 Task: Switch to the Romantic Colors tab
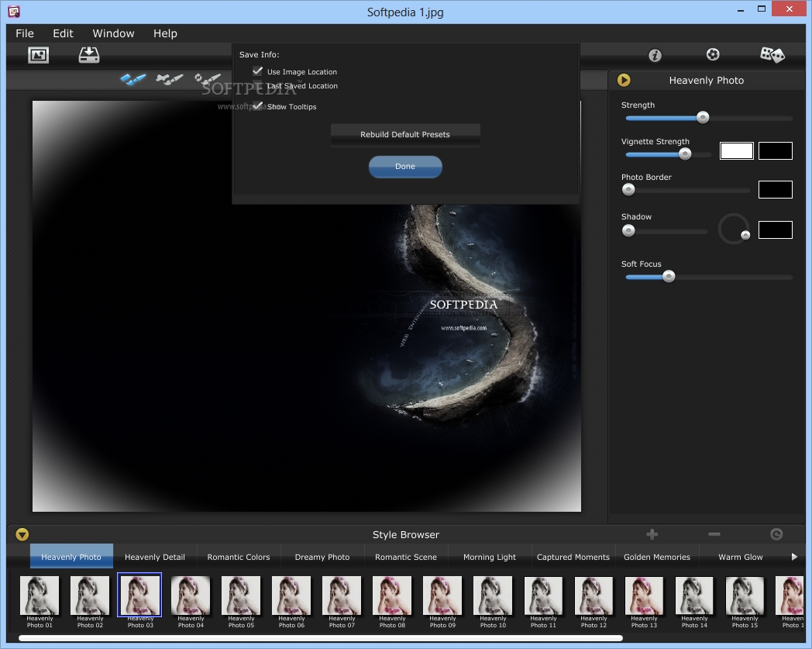239,557
